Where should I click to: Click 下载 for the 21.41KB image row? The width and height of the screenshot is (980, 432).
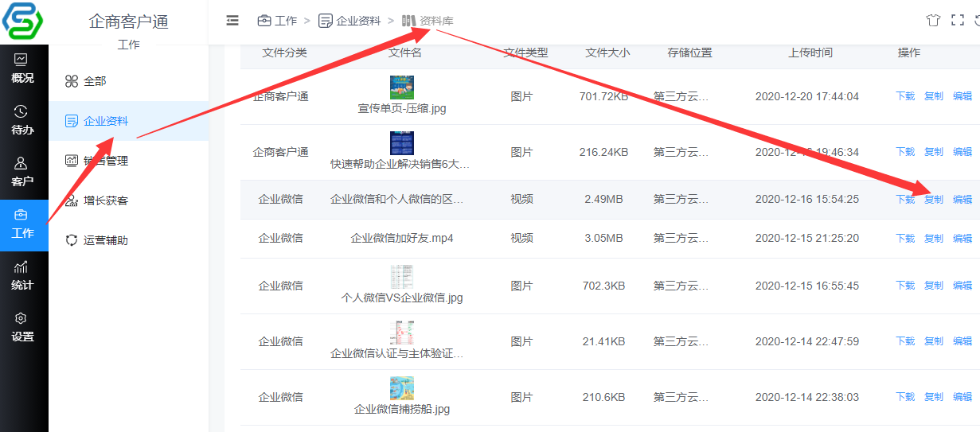click(905, 341)
